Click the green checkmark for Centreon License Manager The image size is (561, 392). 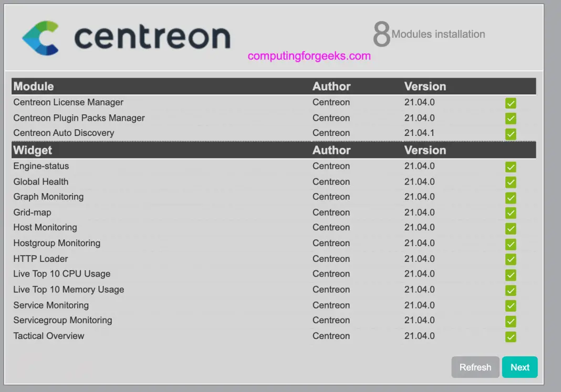click(511, 103)
